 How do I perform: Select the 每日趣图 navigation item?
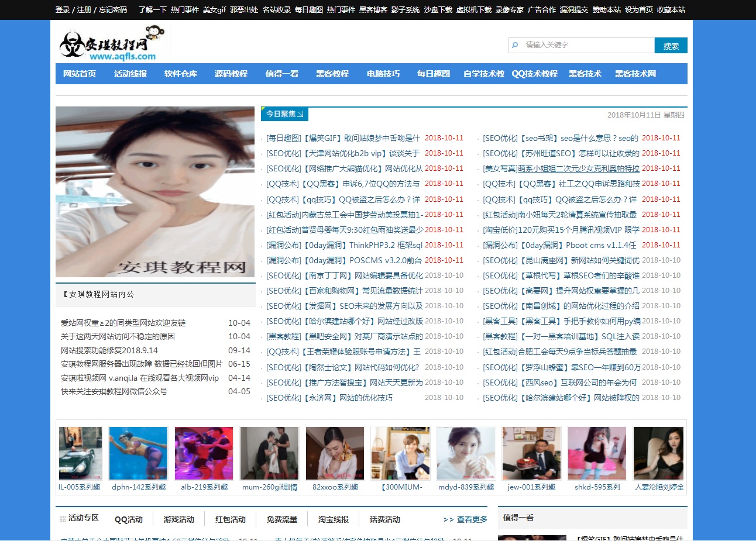[434, 74]
